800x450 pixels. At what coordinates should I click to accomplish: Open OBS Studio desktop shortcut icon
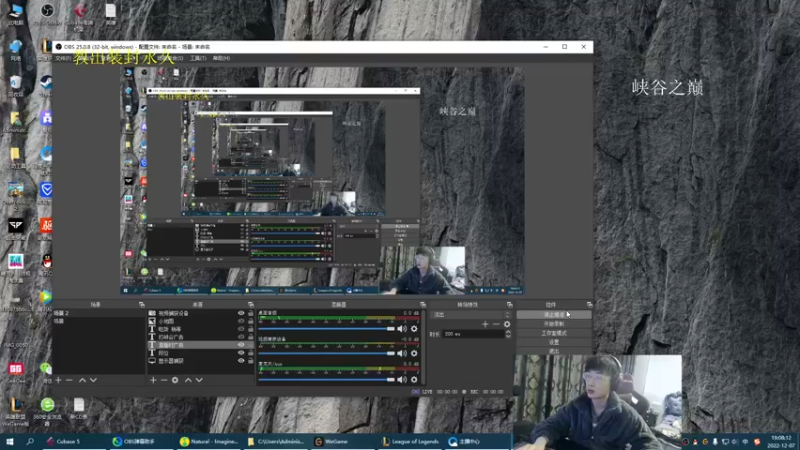tap(47, 14)
